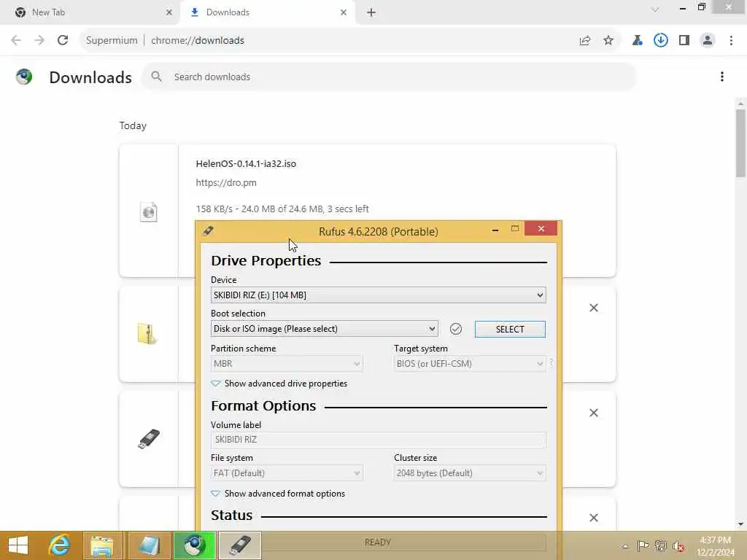
Task: Open the downloads toolbar indicator icon
Action: coord(661,41)
